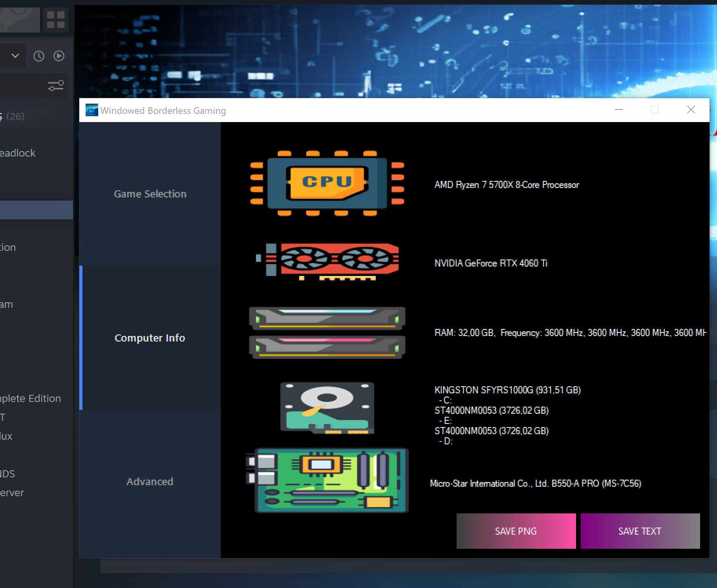Viewport: 717px width, 588px height.
Task: Select the highlighted game in Steam list
Action: pos(36,210)
